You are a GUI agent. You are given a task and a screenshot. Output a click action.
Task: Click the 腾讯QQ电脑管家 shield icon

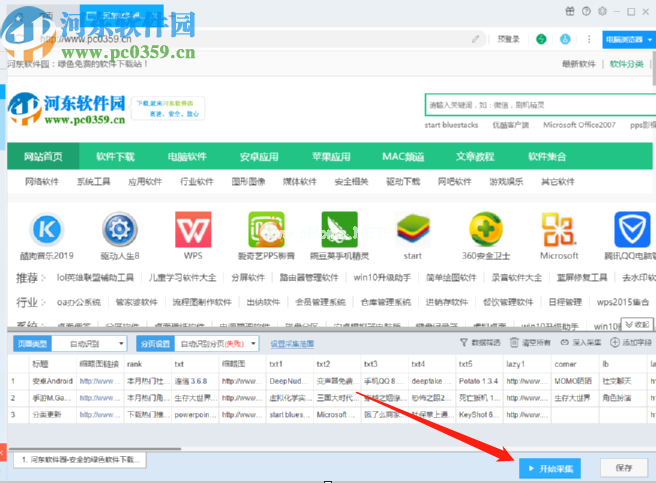tap(632, 229)
